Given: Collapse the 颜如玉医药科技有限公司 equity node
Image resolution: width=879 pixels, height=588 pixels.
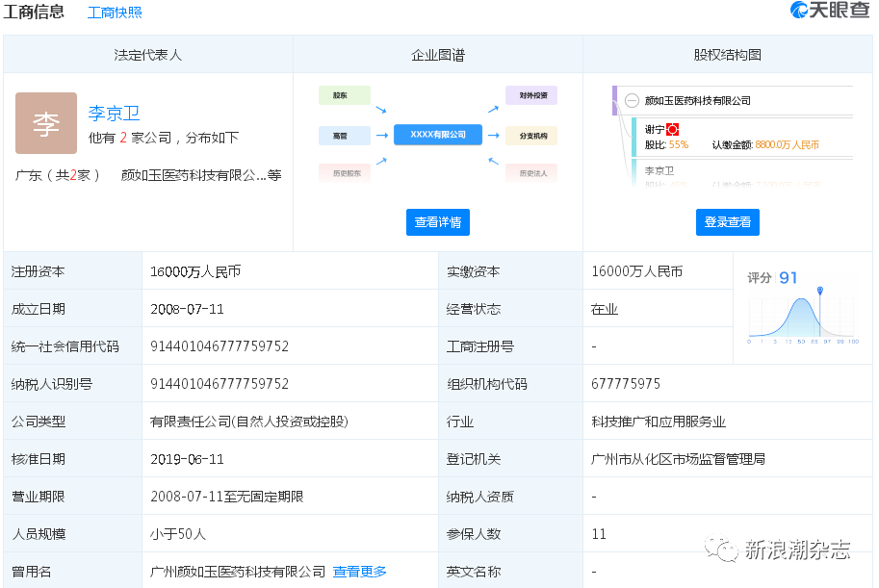Looking at the screenshot, I should [x=632, y=100].
